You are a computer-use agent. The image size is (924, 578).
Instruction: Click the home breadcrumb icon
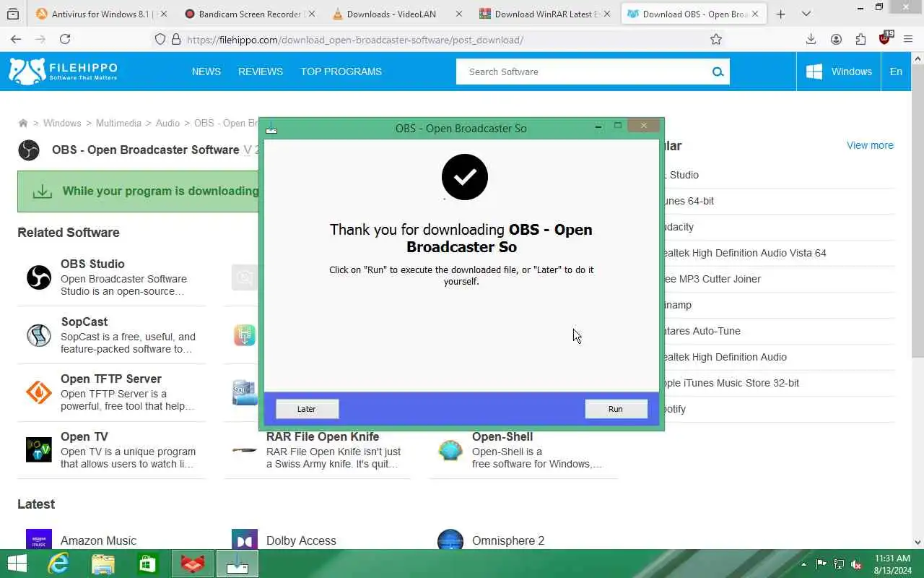tap(23, 124)
